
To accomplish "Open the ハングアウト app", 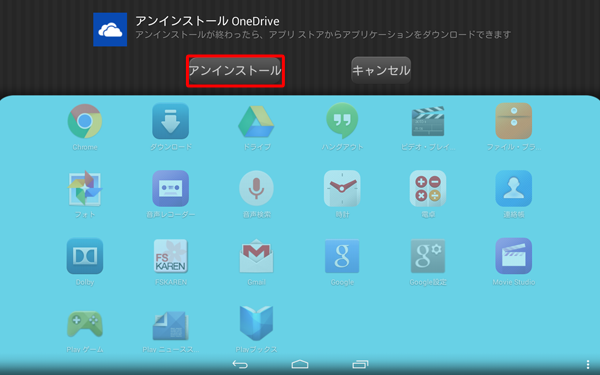I will coord(342,121).
